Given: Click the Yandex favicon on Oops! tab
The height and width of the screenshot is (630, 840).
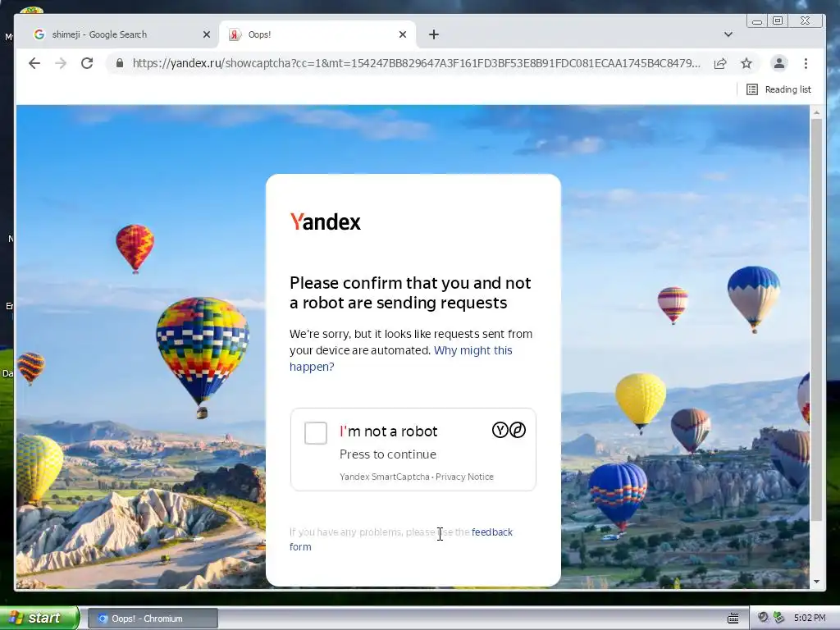Looking at the screenshot, I should (234, 34).
